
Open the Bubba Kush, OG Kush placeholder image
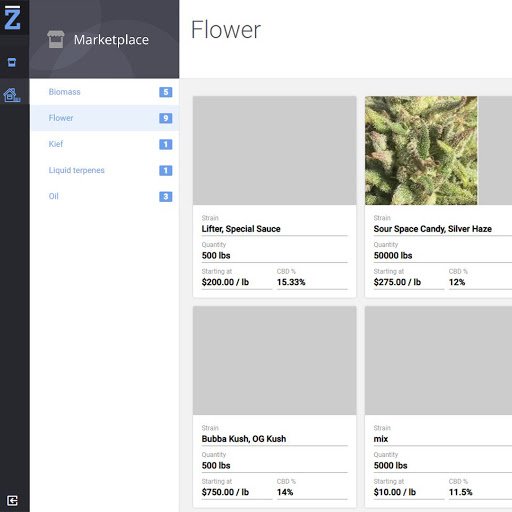click(274, 360)
